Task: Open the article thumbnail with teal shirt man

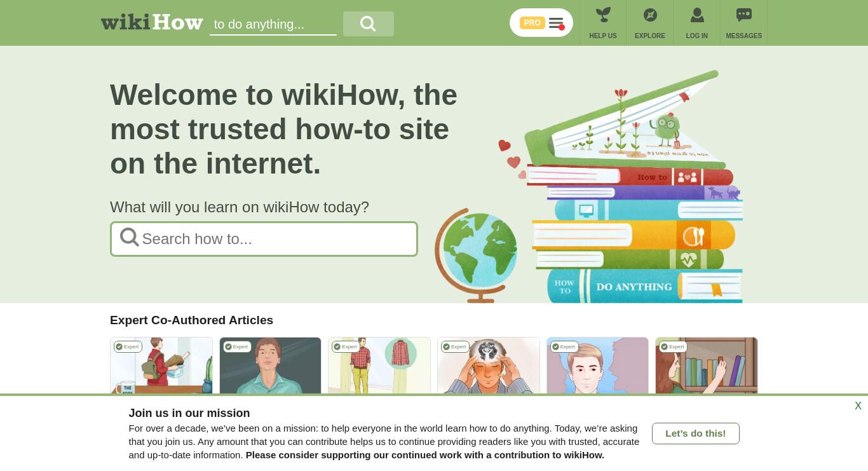Action: click(271, 366)
